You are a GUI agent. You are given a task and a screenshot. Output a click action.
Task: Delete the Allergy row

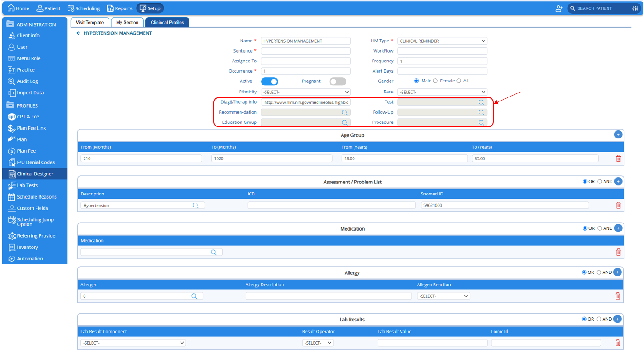618,296
